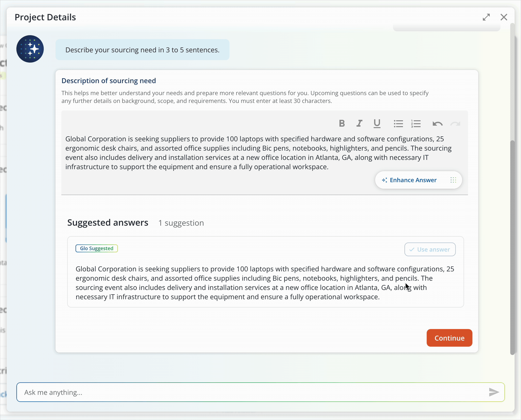Image resolution: width=521 pixels, height=420 pixels.
Task: Expand the Project Details dialog to fullscreen
Action: pyautogui.click(x=486, y=17)
